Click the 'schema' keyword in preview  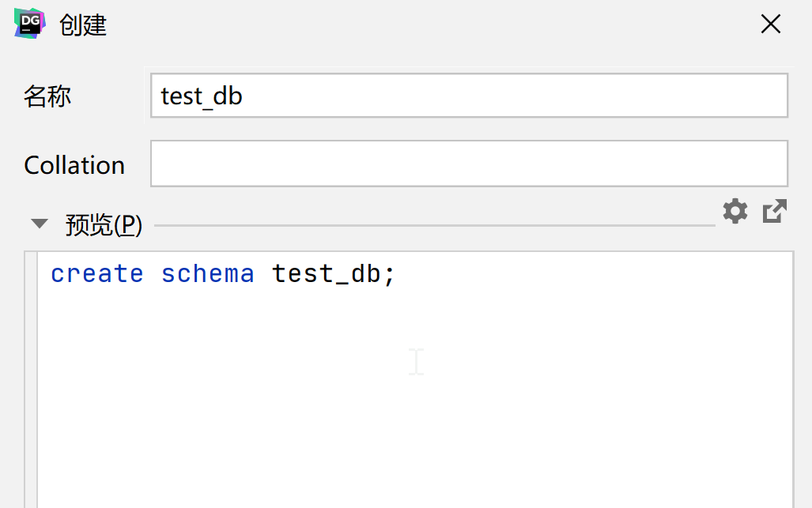tap(207, 274)
